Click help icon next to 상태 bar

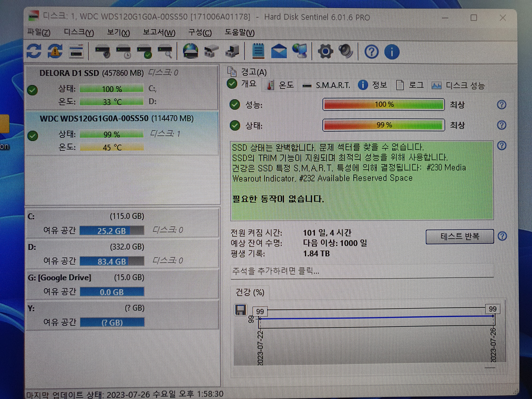click(502, 125)
